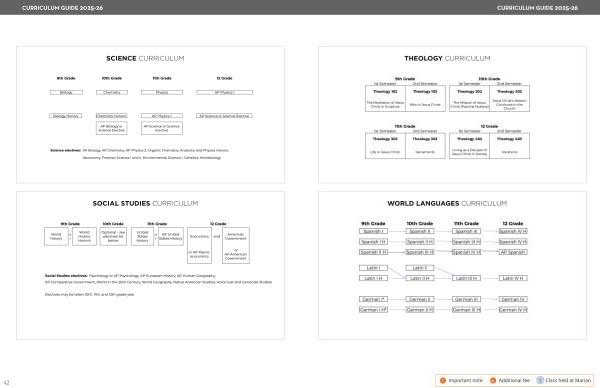The width and height of the screenshot is (600, 388).
Task: Select the Latin I box
Action: click(373, 268)
